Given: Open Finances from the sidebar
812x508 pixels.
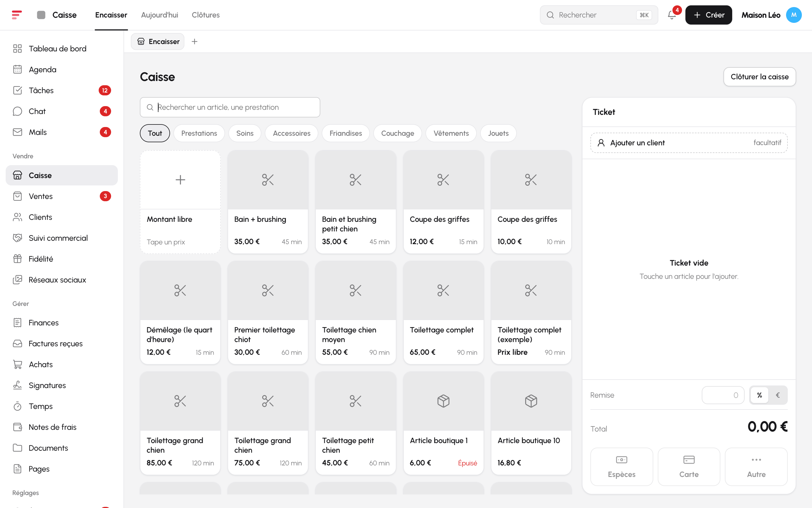Looking at the screenshot, I should (62, 323).
